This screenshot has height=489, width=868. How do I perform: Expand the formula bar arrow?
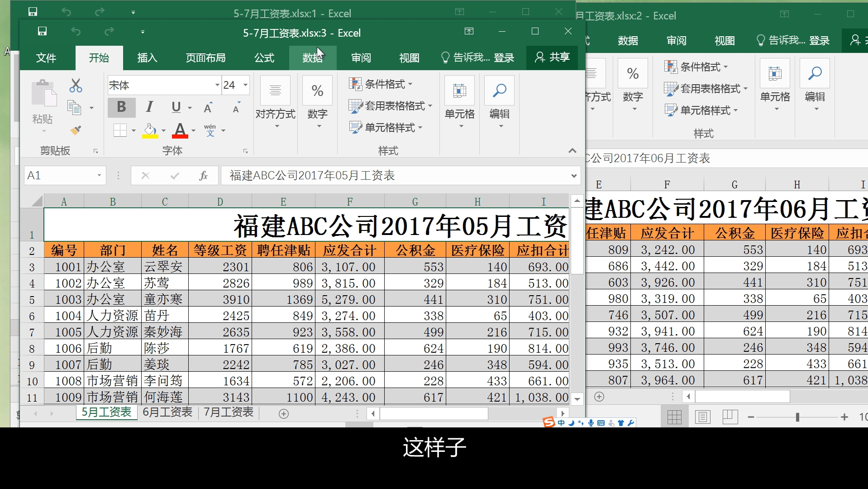[574, 176]
